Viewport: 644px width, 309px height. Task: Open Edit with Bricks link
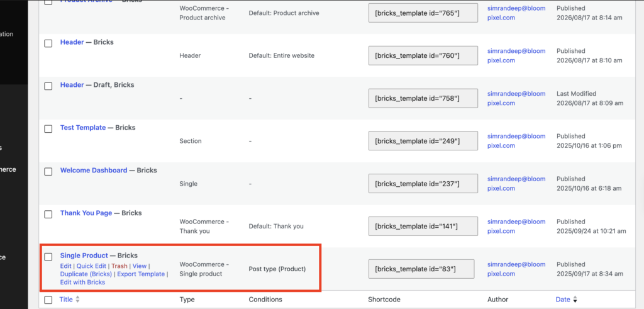point(82,283)
